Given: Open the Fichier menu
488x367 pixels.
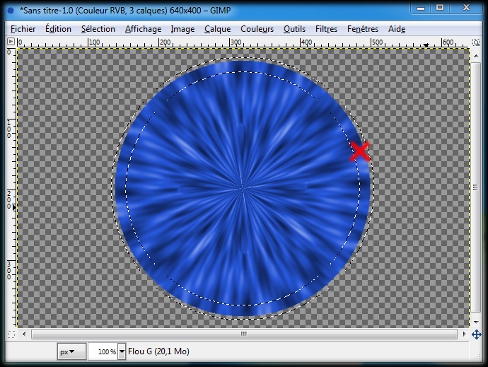Looking at the screenshot, I should click(23, 29).
